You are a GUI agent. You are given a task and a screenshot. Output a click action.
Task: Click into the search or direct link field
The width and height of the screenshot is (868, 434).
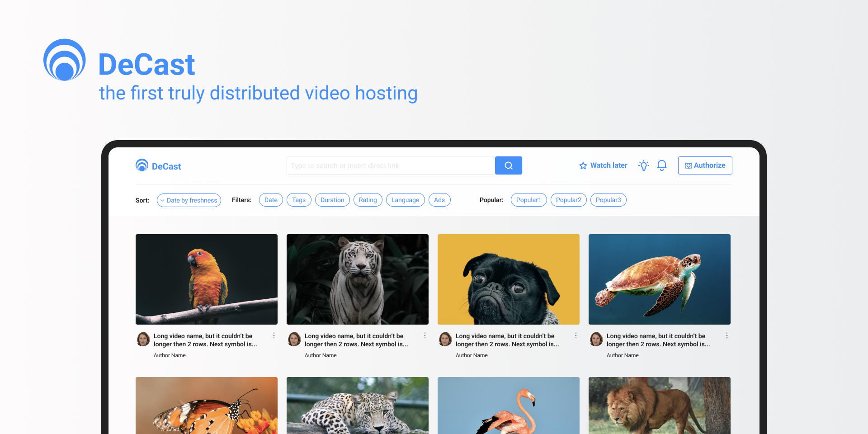[391, 165]
